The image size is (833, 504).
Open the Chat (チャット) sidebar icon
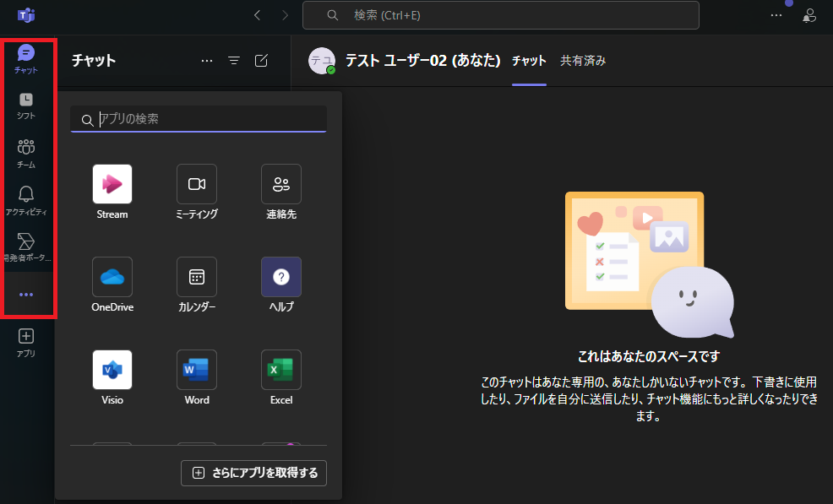pyautogui.click(x=26, y=58)
